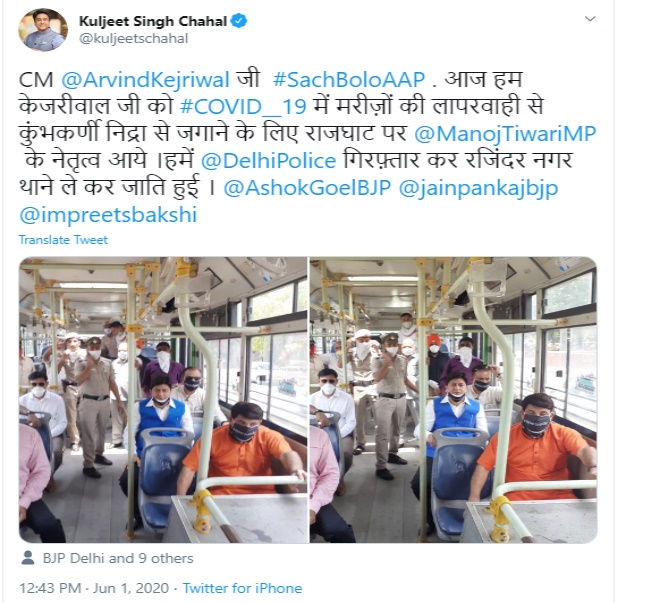
Task: Click Translate Tweet
Action: (63, 240)
